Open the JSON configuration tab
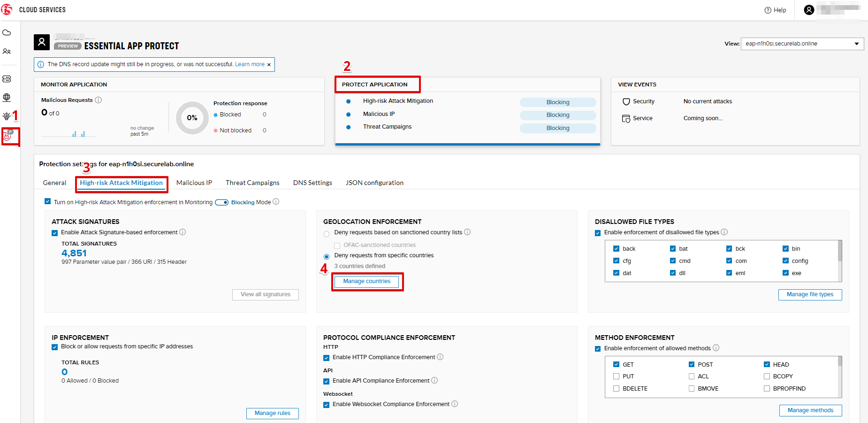The width and height of the screenshot is (868, 423). coord(374,183)
